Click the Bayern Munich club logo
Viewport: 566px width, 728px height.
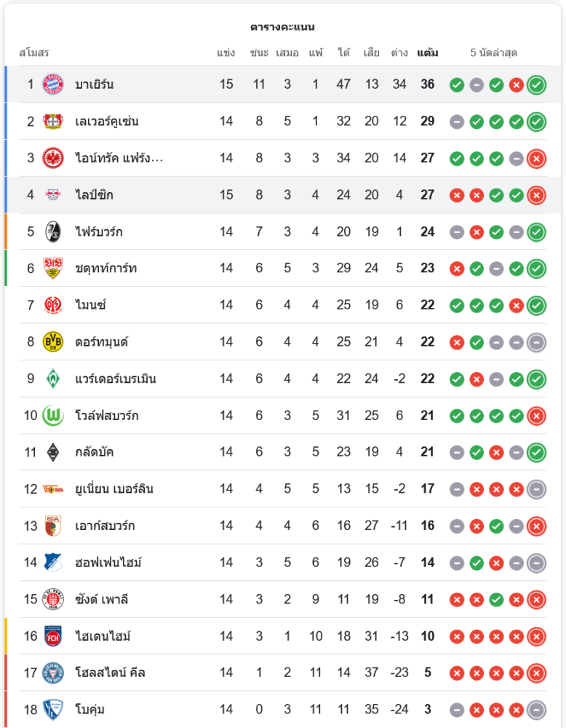(53, 84)
